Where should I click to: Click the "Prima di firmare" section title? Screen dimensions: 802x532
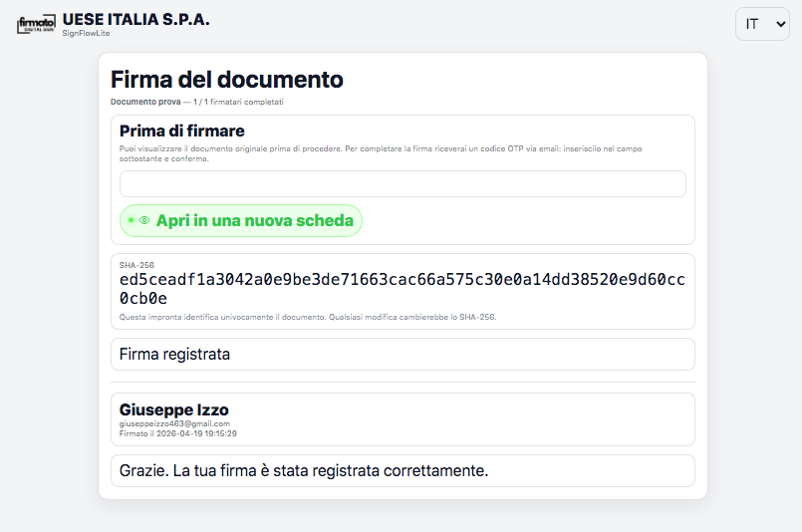pyautogui.click(x=182, y=131)
